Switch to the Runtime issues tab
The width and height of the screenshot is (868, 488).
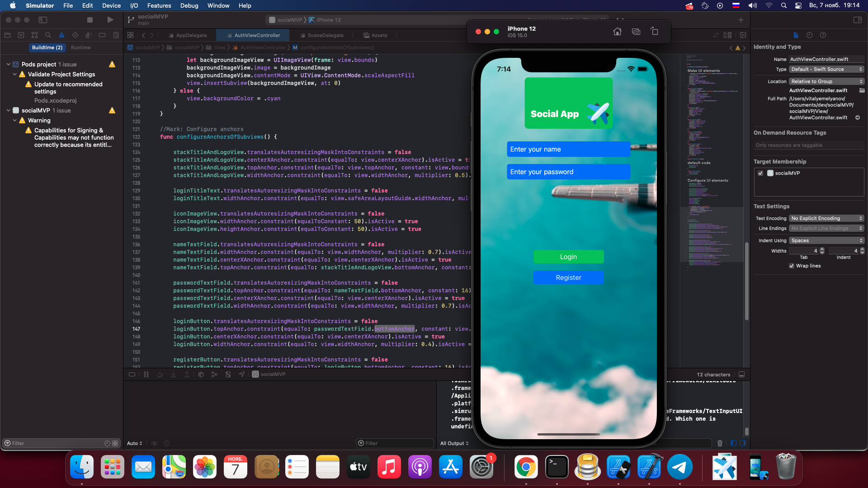[80, 47]
